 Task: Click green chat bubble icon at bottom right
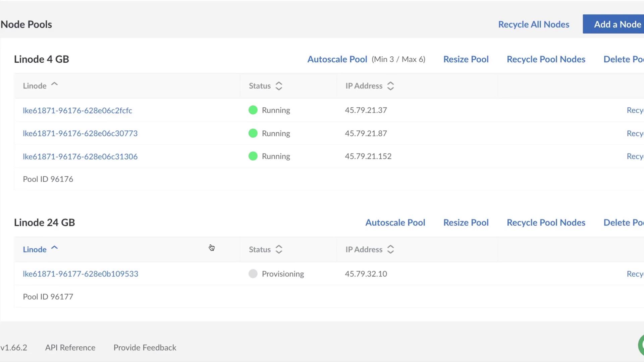click(641, 345)
